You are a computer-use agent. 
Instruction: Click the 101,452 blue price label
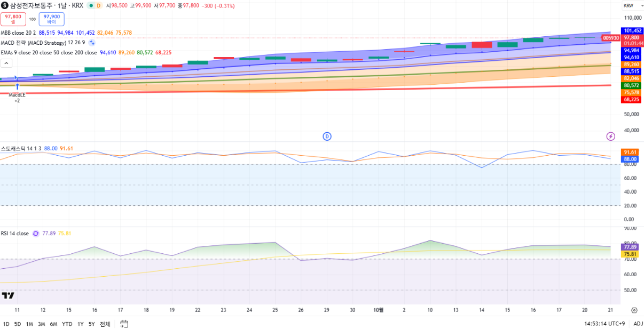632,31
